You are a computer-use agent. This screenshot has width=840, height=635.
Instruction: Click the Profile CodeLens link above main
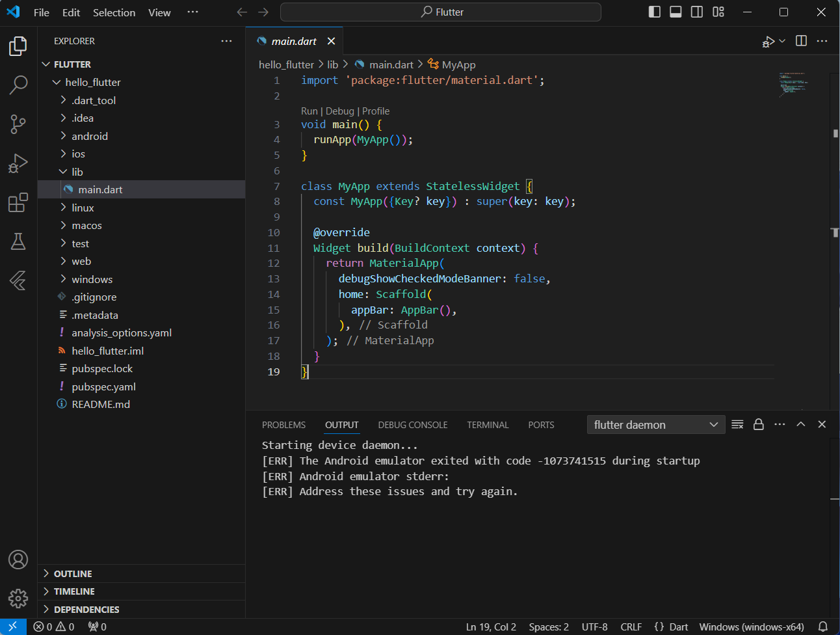click(376, 111)
